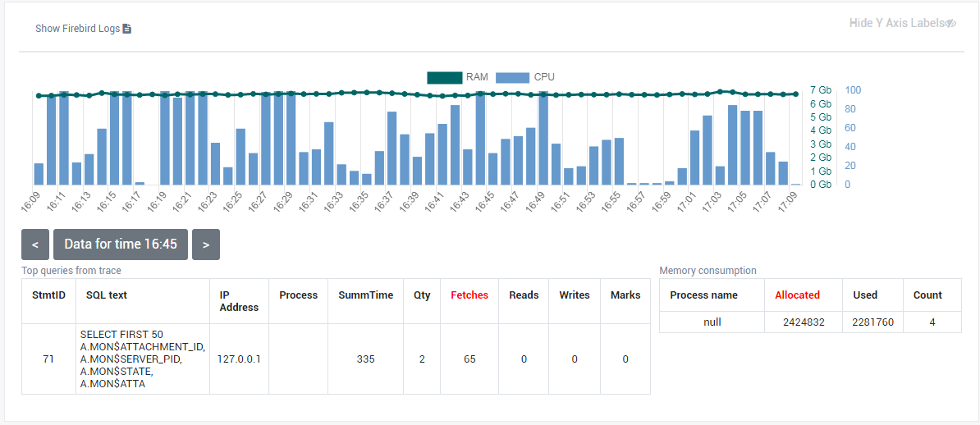This screenshot has height=425, width=980.
Task: Toggle RAM series via its legend swatch
Action: point(444,77)
